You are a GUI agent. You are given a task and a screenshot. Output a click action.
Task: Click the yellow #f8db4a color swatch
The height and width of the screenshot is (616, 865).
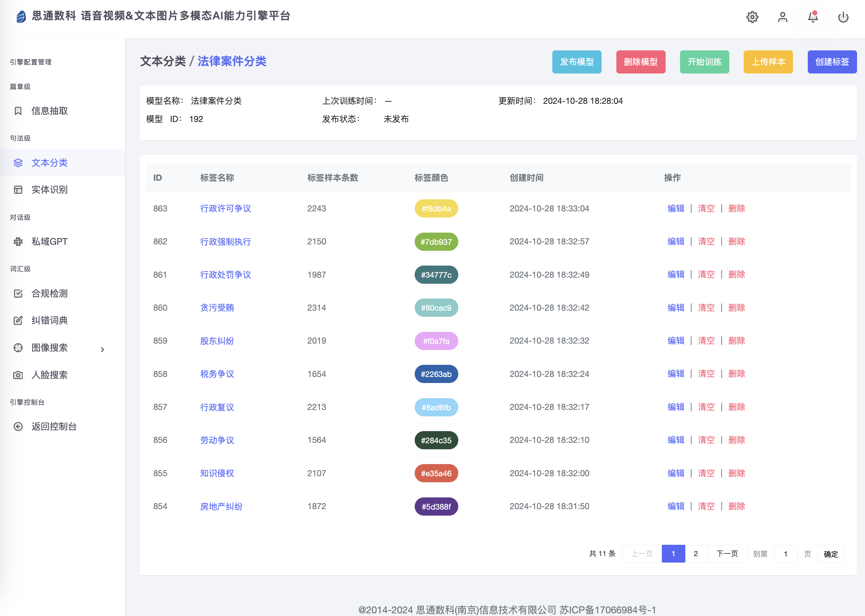click(x=436, y=208)
